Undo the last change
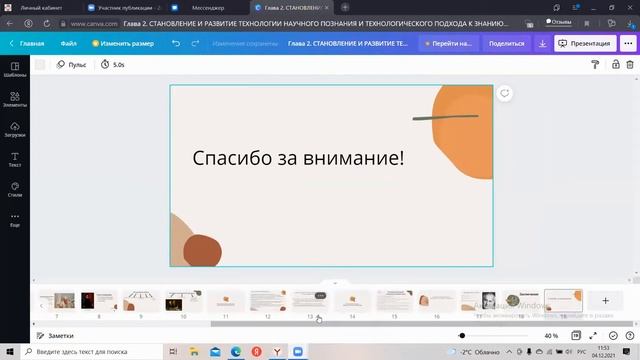 coord(176,43)
